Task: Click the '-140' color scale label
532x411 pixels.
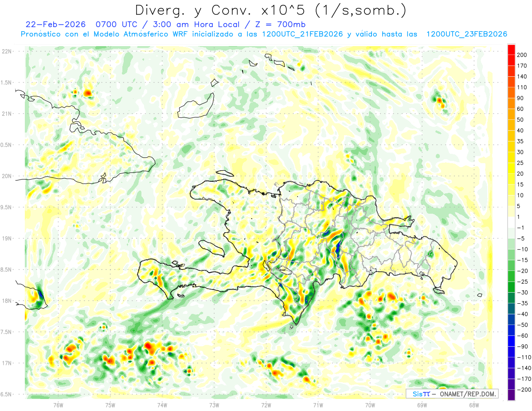Action: (x=523, y=368)
